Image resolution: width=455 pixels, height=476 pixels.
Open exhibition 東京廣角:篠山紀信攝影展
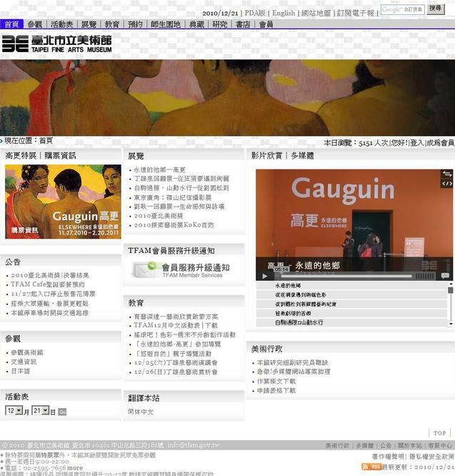(x=173, y=197)
